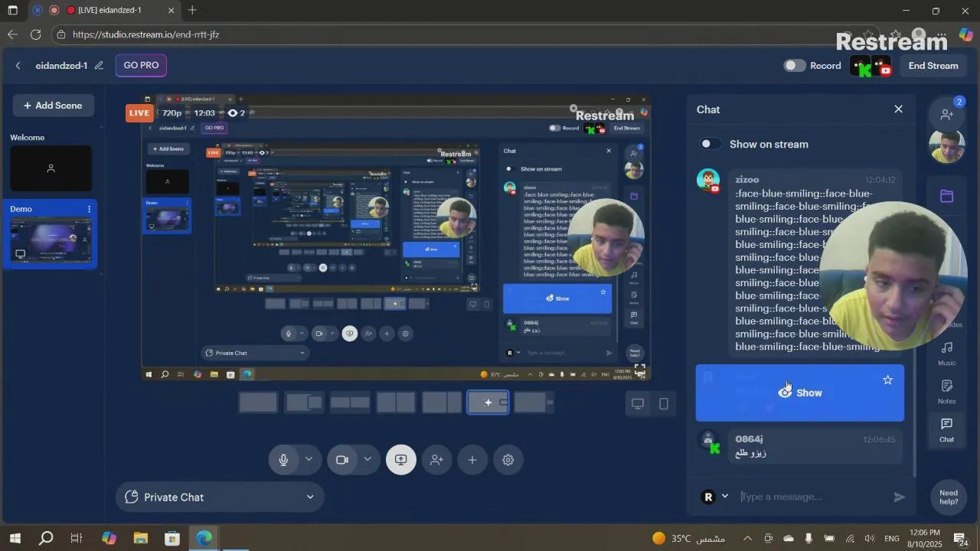This screenshot has height=551, width=980.
Task: Click the plus add source button
Action: [472, 460]
